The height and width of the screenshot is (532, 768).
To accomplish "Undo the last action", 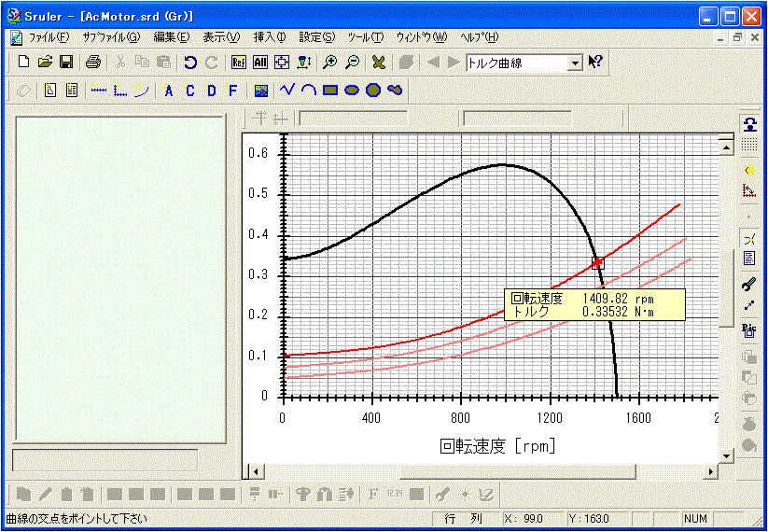I will tap(190, 63).
